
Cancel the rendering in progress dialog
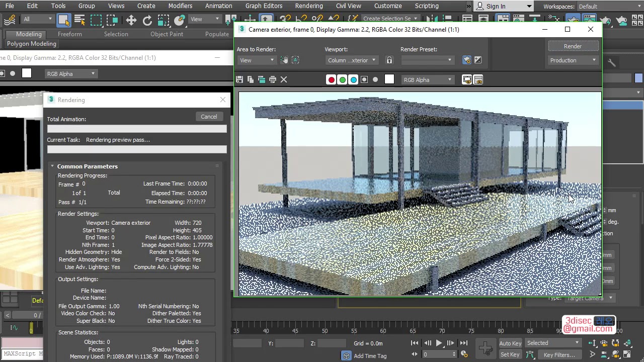tap(209, 117)
